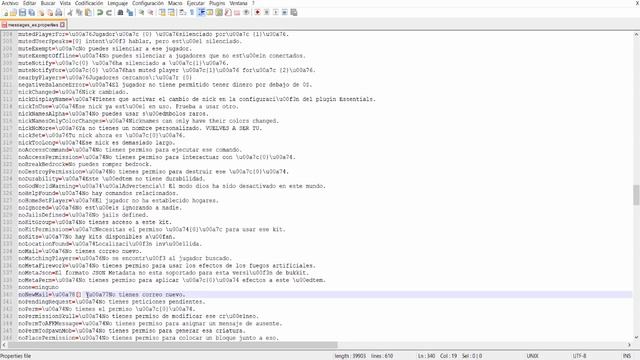The width and height of the screenshot is (640, 360).
Task: Open the Ejecutar menu
Action: click(196, 3)
